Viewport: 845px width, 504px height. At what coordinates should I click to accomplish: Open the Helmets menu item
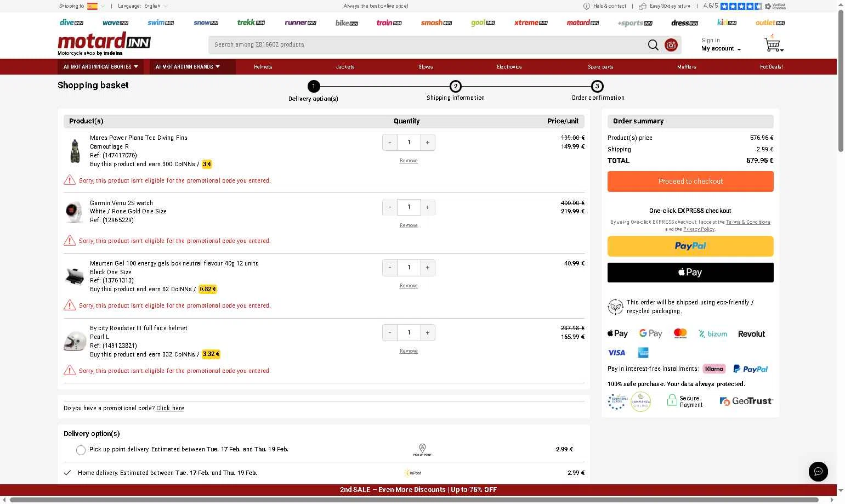263,67
